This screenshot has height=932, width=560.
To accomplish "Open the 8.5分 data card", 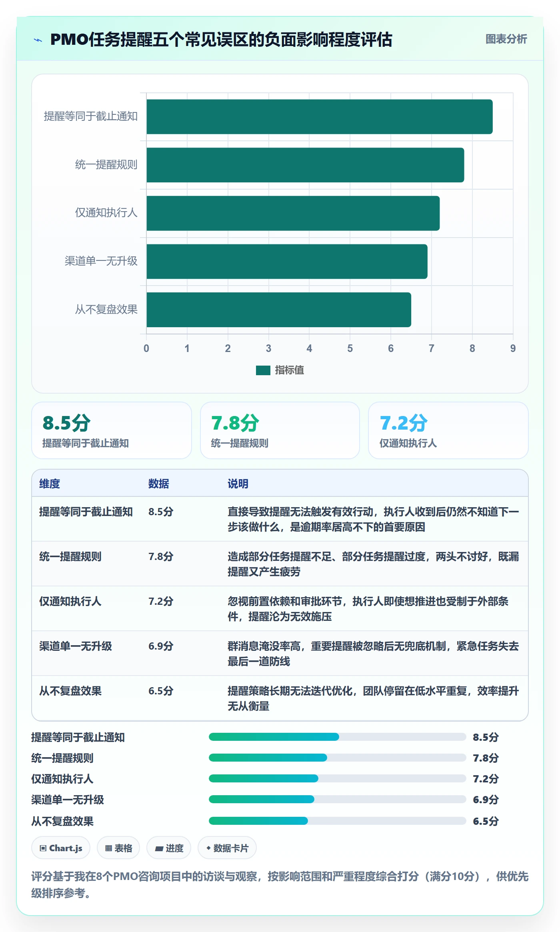I will tap(112, 430).
